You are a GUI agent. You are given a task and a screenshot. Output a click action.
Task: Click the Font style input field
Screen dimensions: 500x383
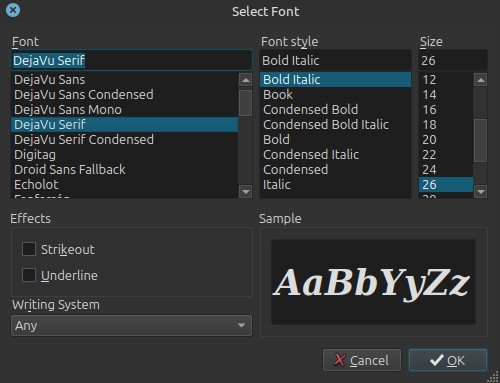[335, 60]
